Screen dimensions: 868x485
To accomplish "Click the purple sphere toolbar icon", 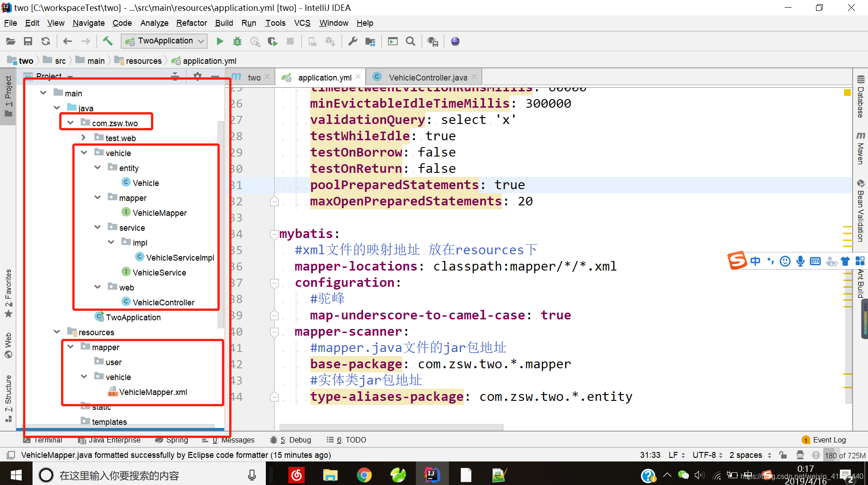I will (x=455, y=41).
